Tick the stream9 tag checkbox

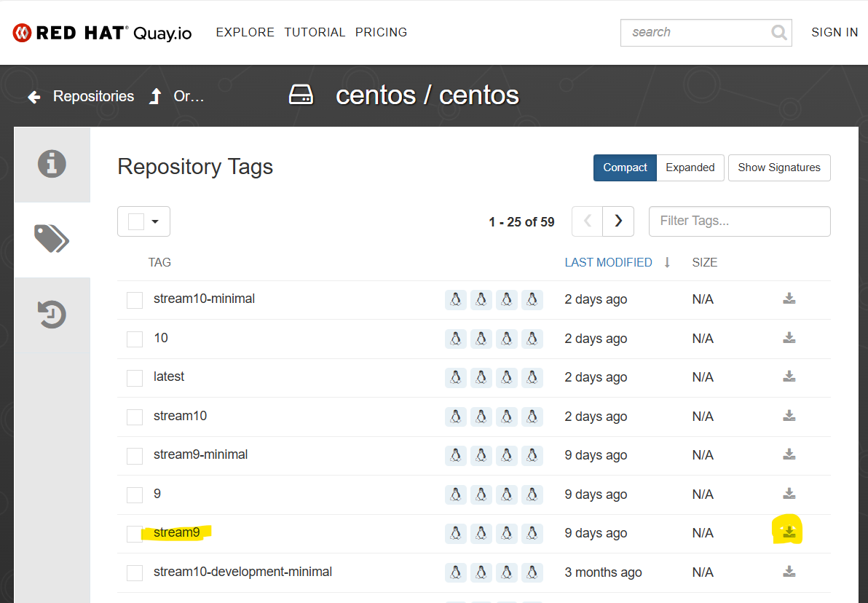click(135, 534)
